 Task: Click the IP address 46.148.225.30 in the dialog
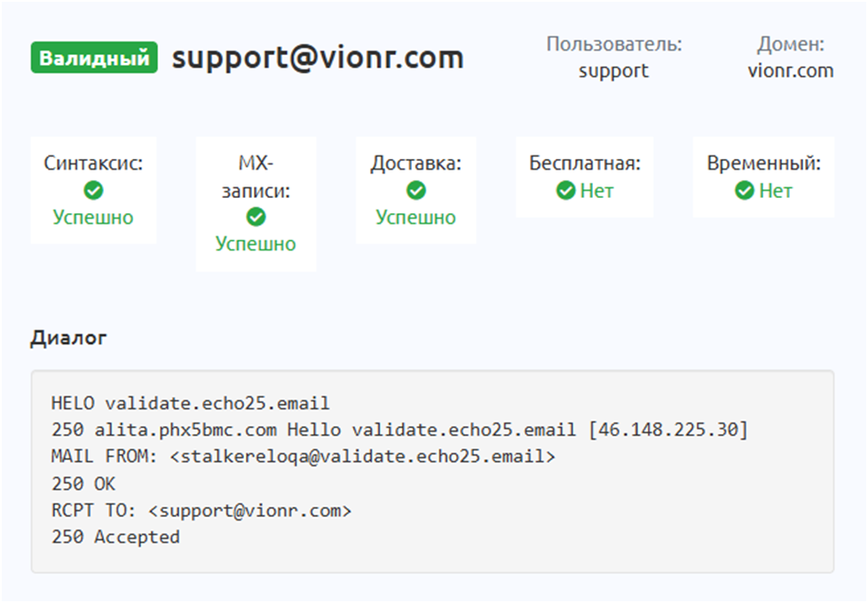point(667,430)
